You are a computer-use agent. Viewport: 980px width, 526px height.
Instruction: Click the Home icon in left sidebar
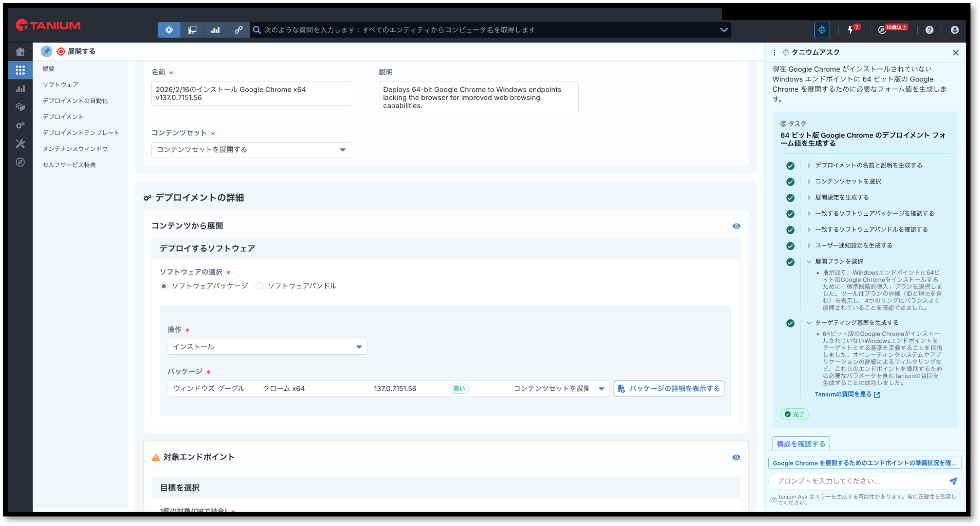click(20, 52)
